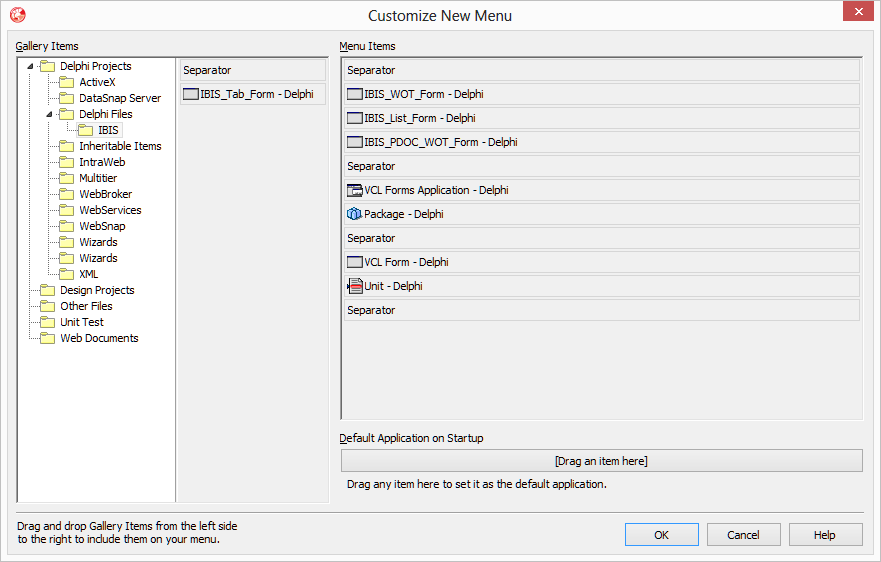Click the IBIS_List_Form item icon
Image resolution: width=881 pixels, height=562 pixels.
[x=354, y=119]
